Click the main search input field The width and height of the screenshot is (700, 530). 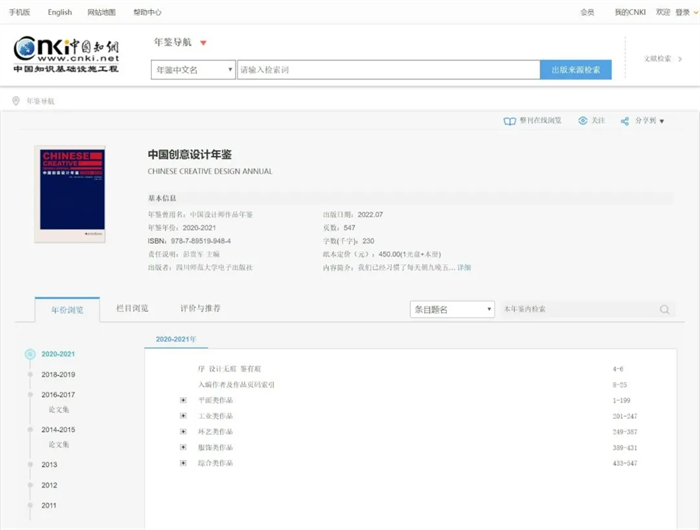388,70
